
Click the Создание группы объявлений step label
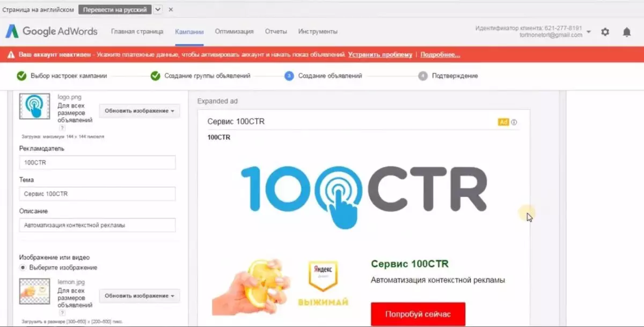[207, 76]
